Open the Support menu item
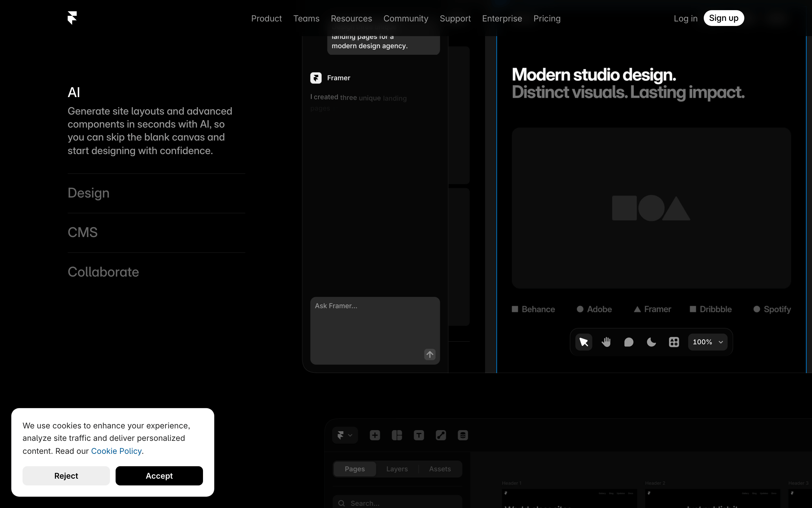The width and height of the screenshot is (812, 508). [x=455, y=18]
